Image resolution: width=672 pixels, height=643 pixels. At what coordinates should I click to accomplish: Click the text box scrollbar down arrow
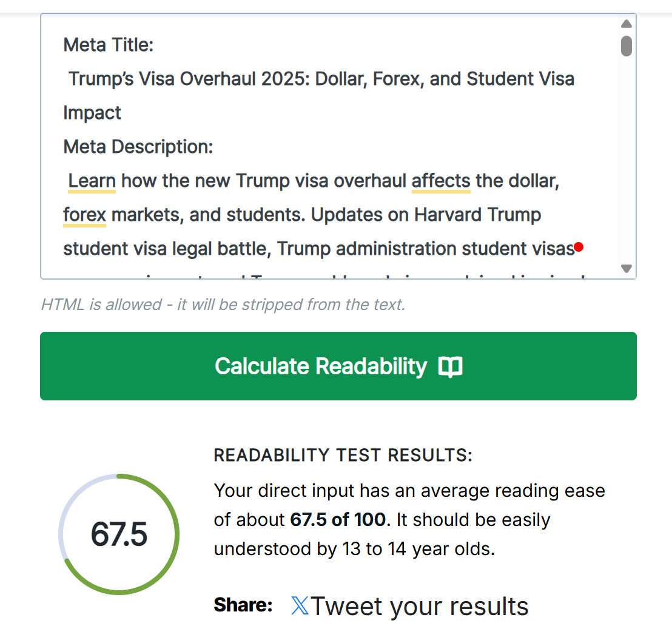coord(627,268)
